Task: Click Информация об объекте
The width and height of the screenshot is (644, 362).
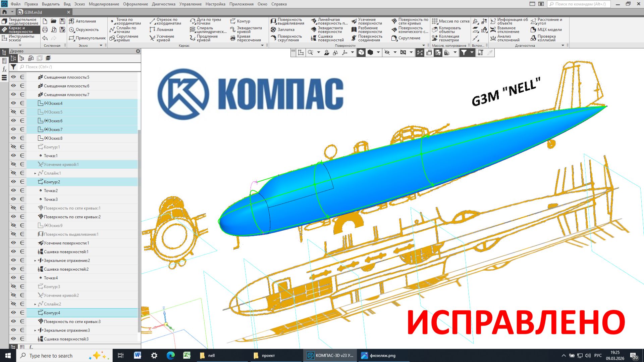Action: click(x=509, y=21)
